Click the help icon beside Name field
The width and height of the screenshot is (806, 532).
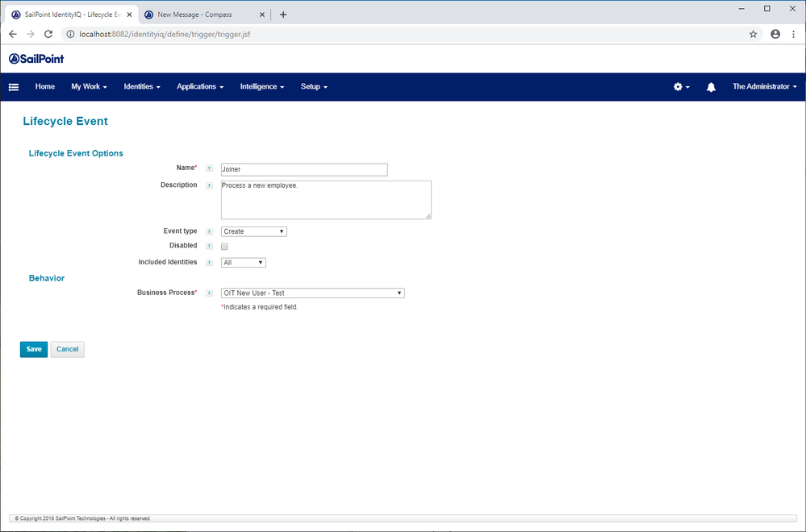210,169
